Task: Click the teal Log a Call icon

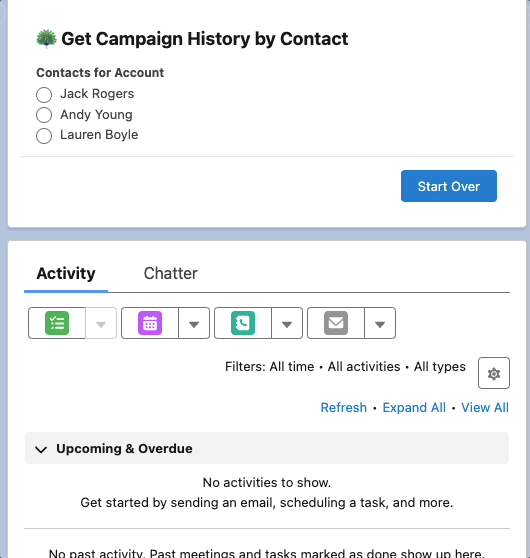Action: point(243,323)
